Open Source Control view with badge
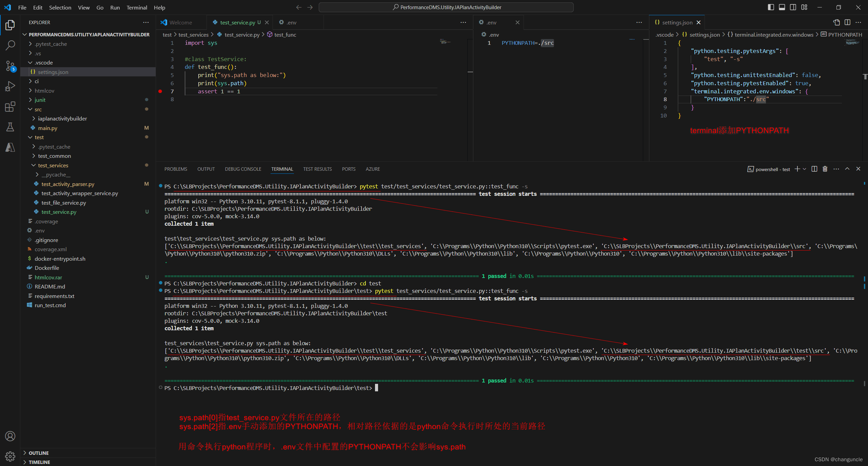The height and width of the screenshot is (466, 868). [x=10, y=66]
